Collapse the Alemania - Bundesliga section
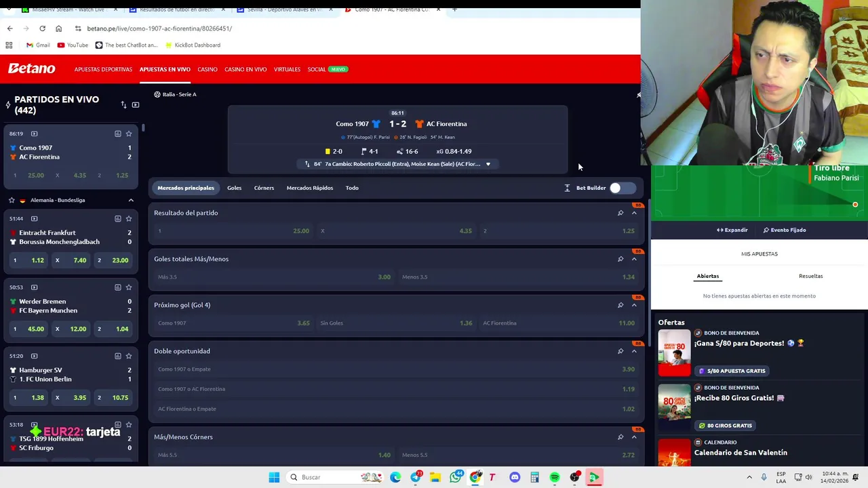Image resolution: width=868 pixels, height=488 pixels. point(131,200)
